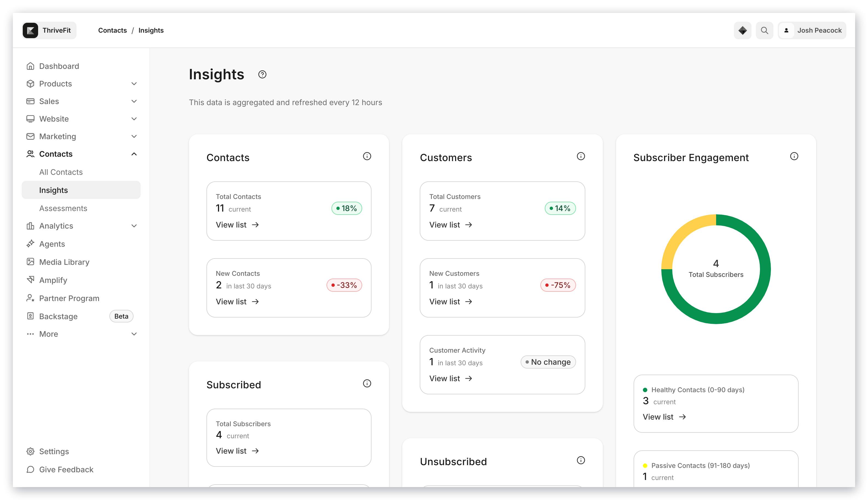View list for New Contacts
Viewport: 868px width, 500px height.
pos(237,302)
